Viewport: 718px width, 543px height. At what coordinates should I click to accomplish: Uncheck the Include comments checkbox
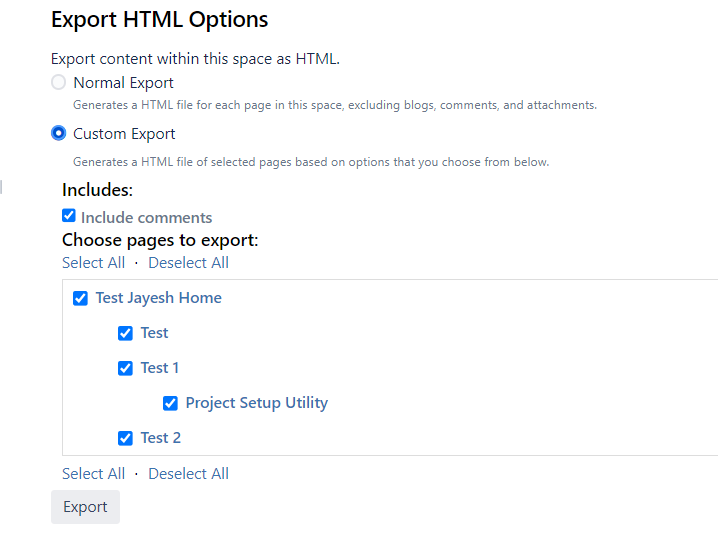tap(69, 216)
